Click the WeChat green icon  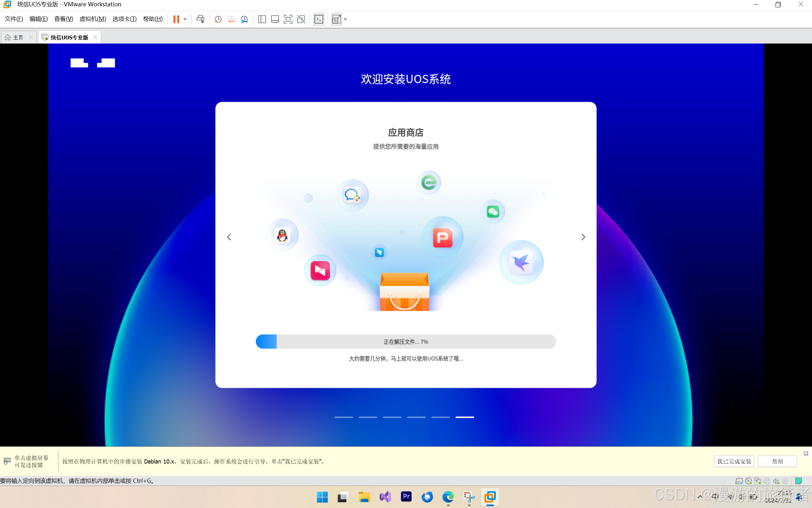493,212
